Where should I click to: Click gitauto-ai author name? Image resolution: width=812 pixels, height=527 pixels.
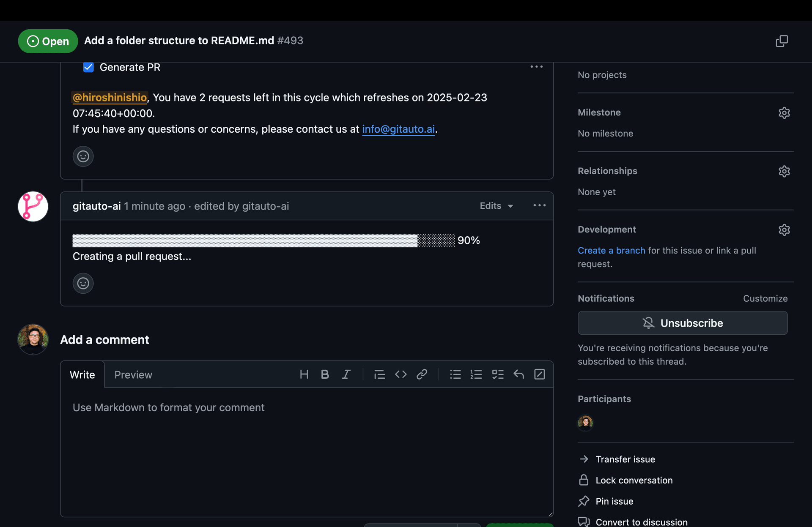pos(97,206)
